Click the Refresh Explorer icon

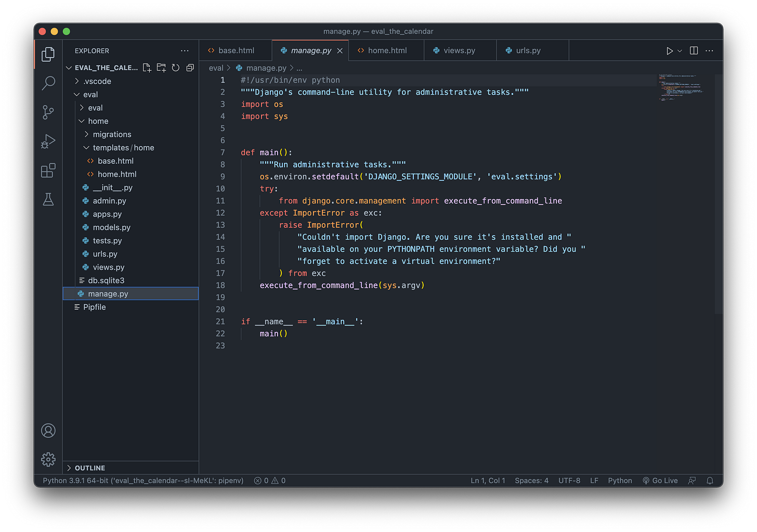coord(175,67)
